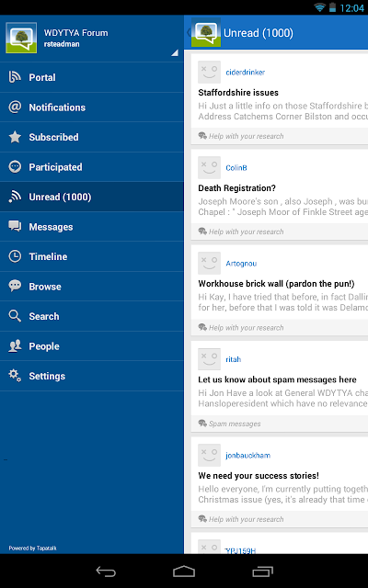Viewport: 368px width, 588px height.
Task: Select the Subscribed star icon
Action: click(x=15, y=137)
